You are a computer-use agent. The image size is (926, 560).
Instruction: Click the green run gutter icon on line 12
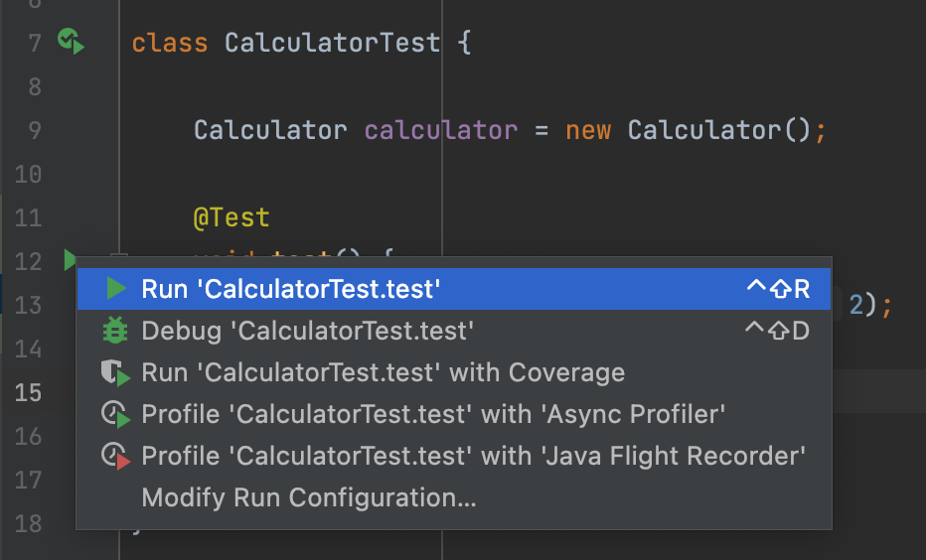pos(69,260)
